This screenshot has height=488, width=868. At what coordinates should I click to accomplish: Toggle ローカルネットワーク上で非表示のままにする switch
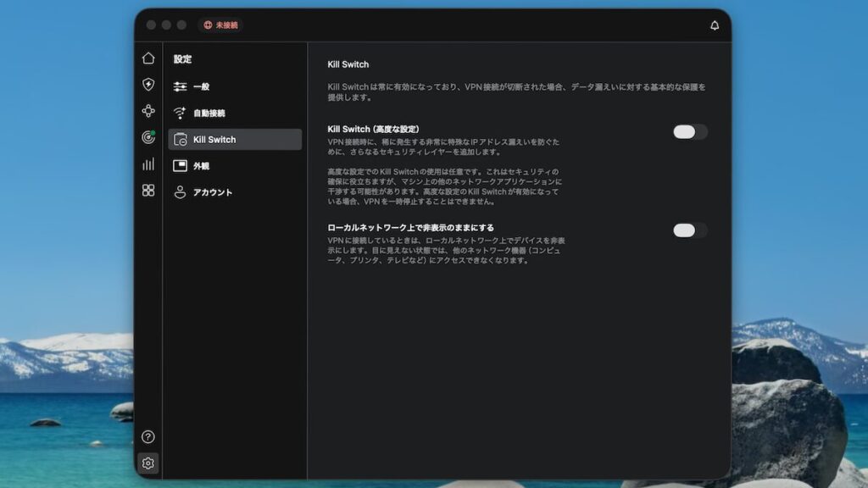coord(689,230)
